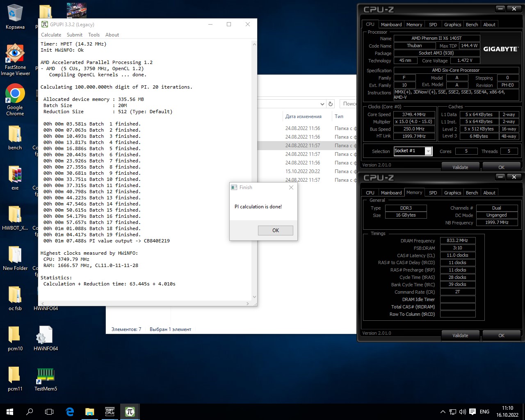Click the CAS# Latency value 11.0 clocks
The image size is (525, 420).
[x=457, y=255]
